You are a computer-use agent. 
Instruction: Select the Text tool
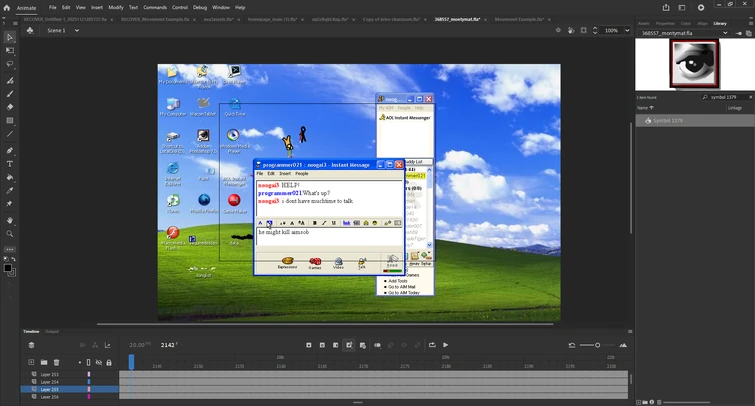point(10,163)
